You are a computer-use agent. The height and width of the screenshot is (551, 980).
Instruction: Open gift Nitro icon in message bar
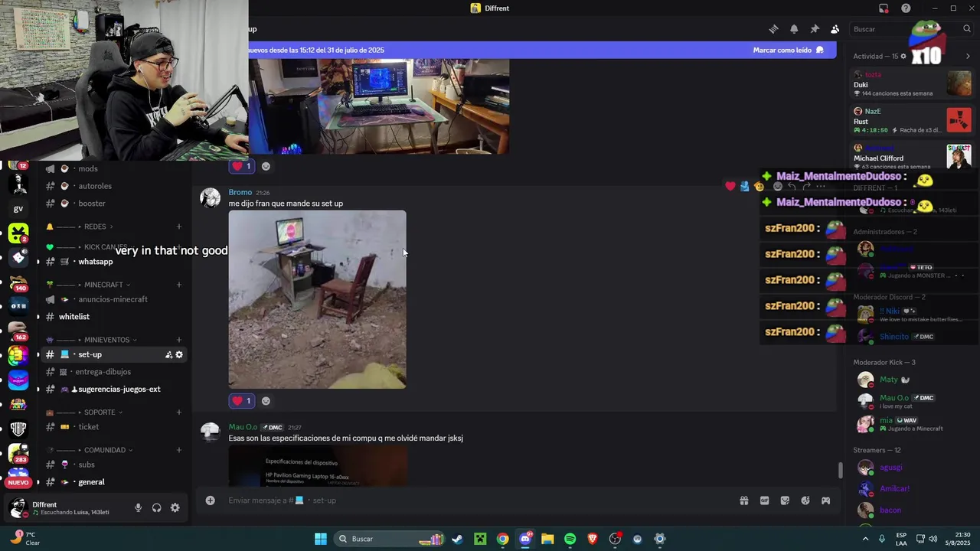743,500
